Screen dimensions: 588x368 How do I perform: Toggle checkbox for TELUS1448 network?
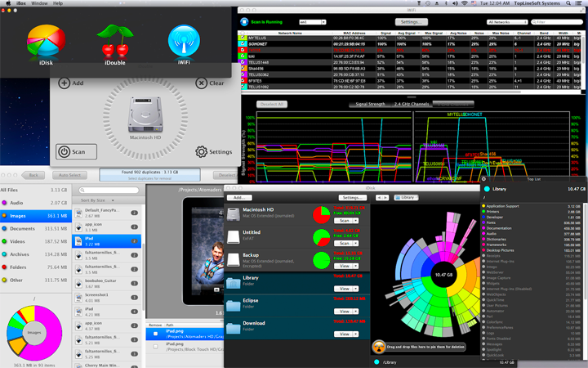pos(243,62)
